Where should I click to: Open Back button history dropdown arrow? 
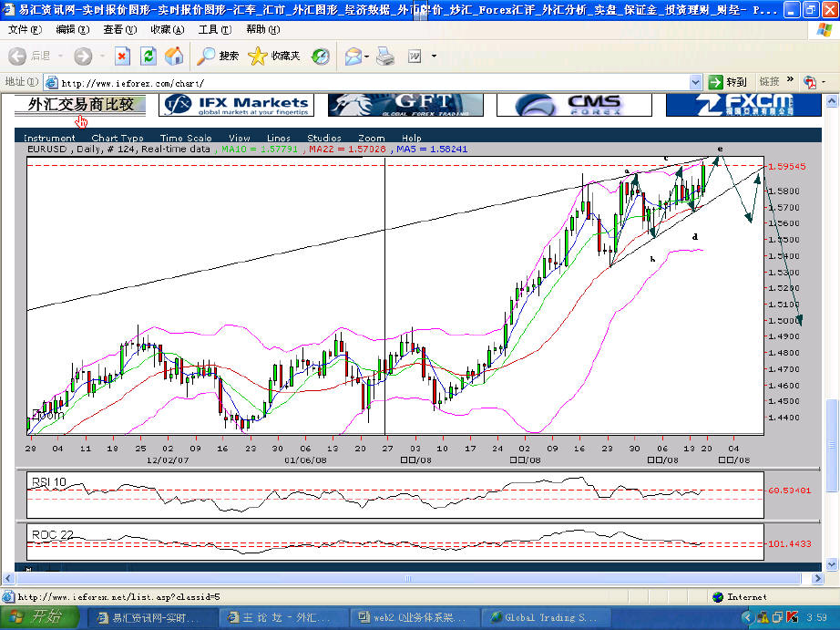point(60,56)
